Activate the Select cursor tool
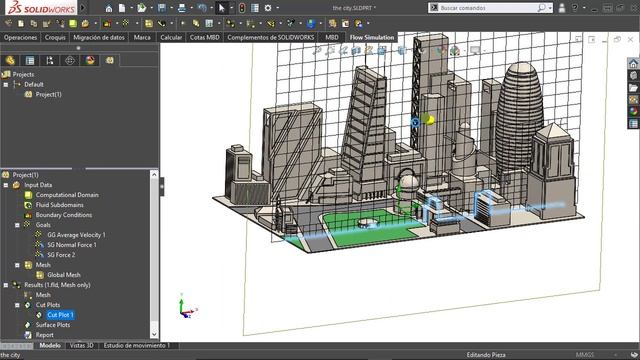The width and height of the screenshot is (640, 360). tap(222, 8)
